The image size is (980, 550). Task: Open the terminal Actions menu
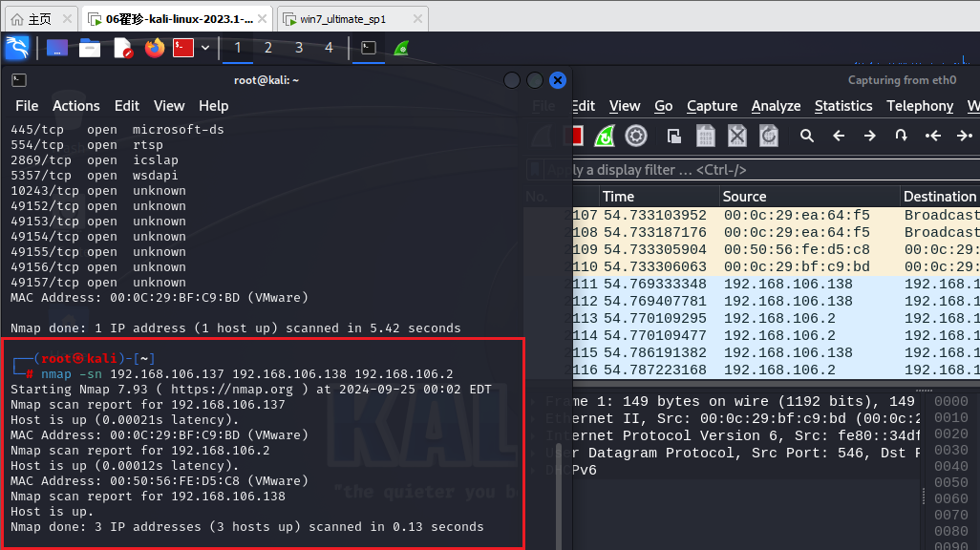point(76,106)
